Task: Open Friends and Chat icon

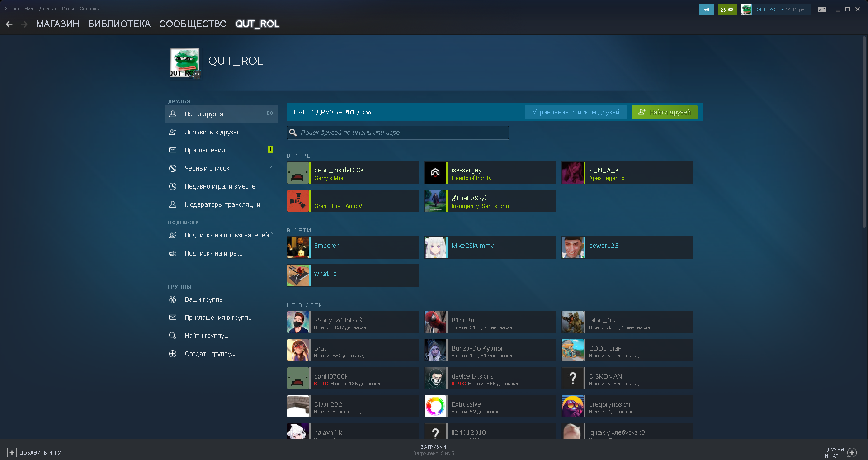Action: (x=852, y=452)
